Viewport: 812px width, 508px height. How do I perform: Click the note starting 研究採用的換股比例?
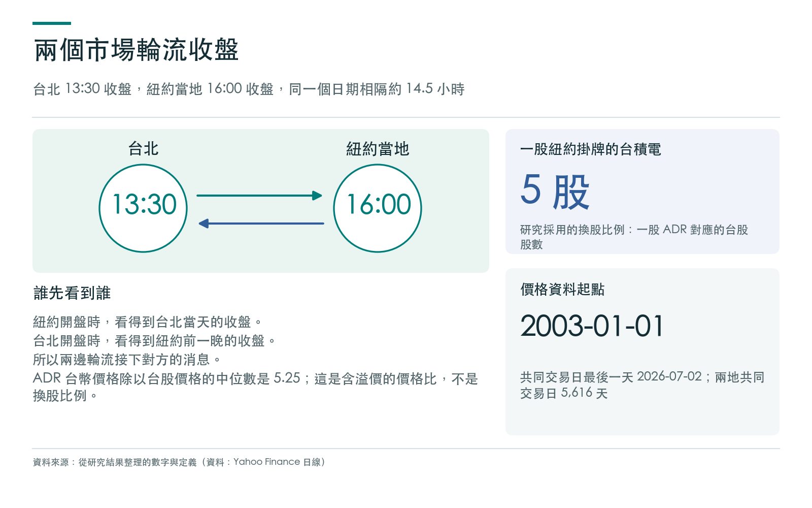click(634, 237)
